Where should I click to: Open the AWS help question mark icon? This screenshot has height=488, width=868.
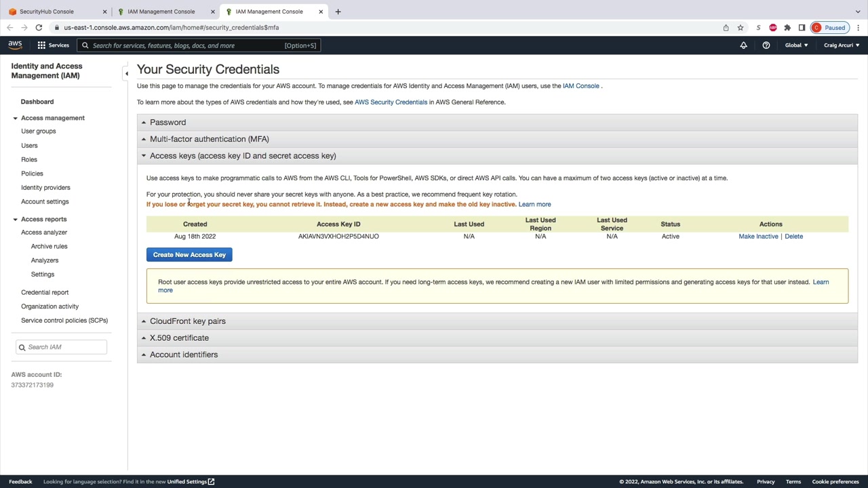(766, 45)
